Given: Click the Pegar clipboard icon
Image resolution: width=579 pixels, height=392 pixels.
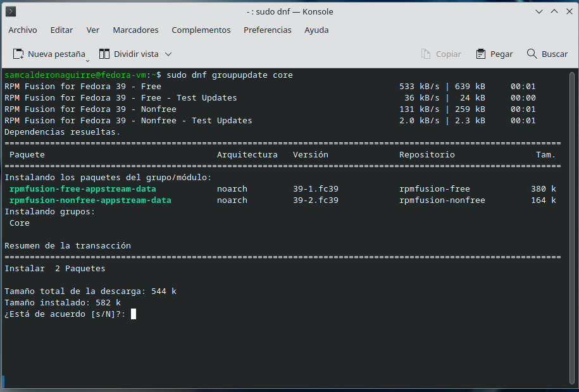Looking at the screenshot, I should [x=481, y=54].
